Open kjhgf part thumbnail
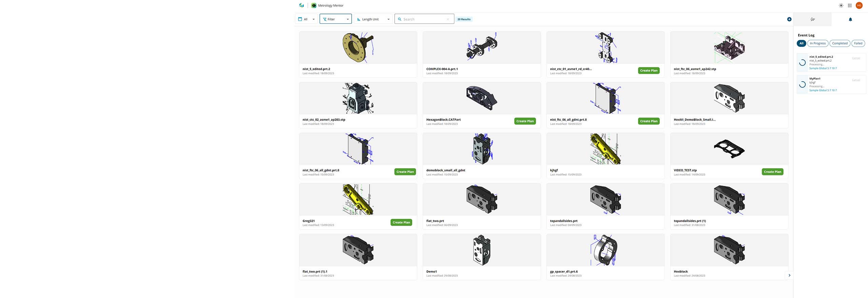 606,149
